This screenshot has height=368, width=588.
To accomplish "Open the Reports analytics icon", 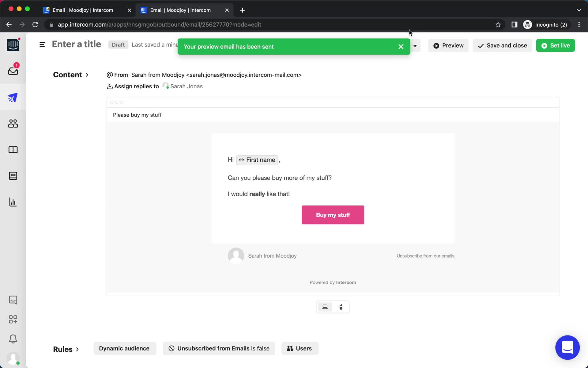I will pyautogui.click(x=13, y=202).
